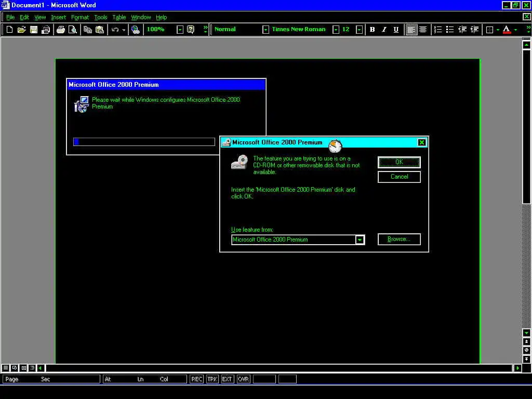Click the horizontal scrollbar left arrow

point(41,368)
